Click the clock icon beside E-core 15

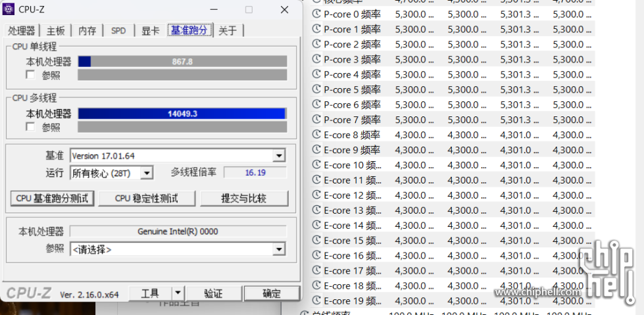pos(316,240)
